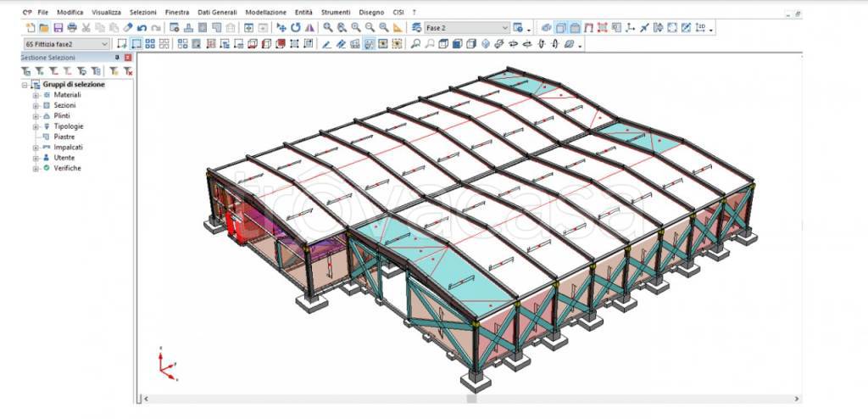Click the horizontal scrollbar thumb below viewport

click(x=471, y=399)
